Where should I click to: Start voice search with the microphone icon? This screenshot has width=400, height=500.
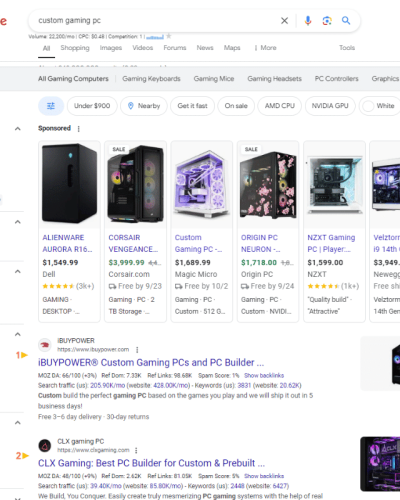pyautogui.click(x=308, y=21)
